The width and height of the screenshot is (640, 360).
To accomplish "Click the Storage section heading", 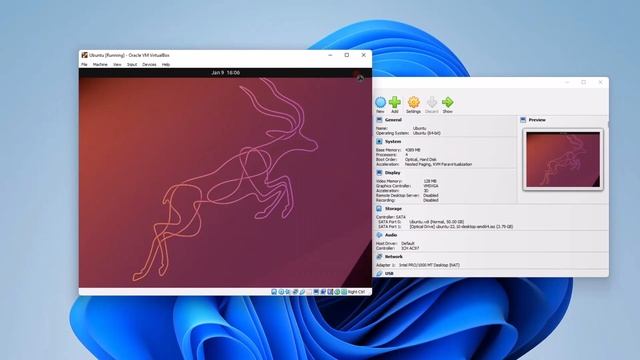I will [x=393, y=209].
